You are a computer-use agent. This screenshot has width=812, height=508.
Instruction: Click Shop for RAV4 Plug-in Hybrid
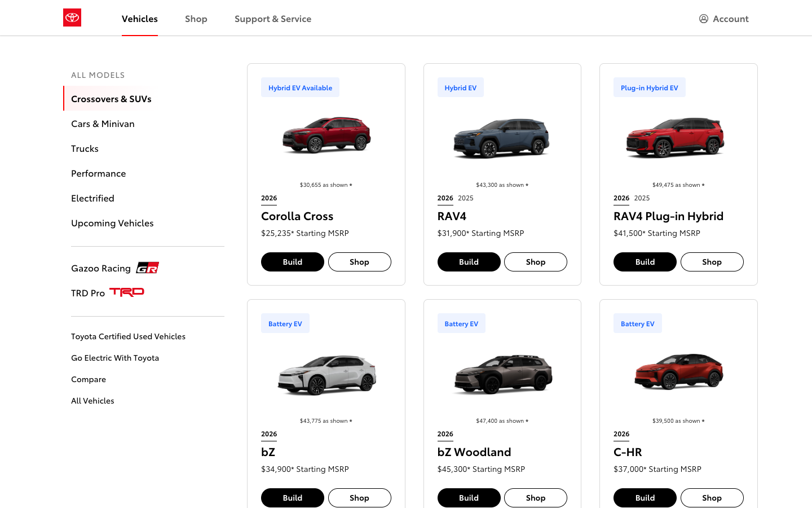[712, 262]
